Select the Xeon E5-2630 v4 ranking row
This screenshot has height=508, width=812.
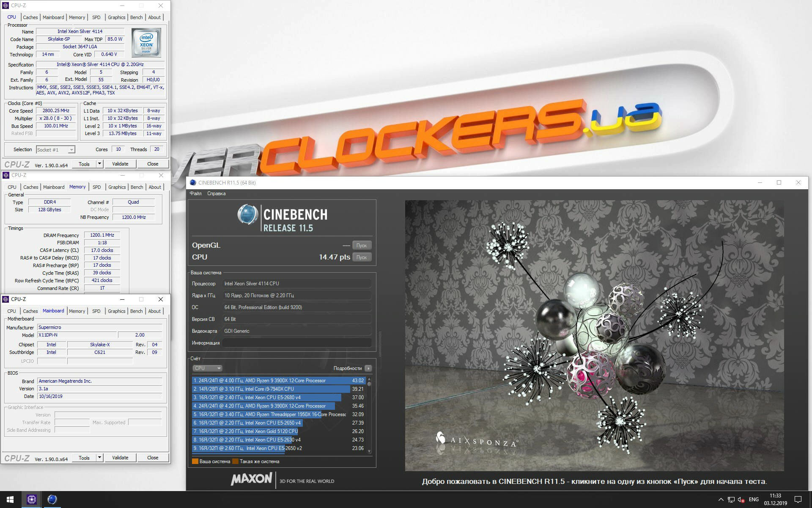pyautogui.click(x=278, y=440)
